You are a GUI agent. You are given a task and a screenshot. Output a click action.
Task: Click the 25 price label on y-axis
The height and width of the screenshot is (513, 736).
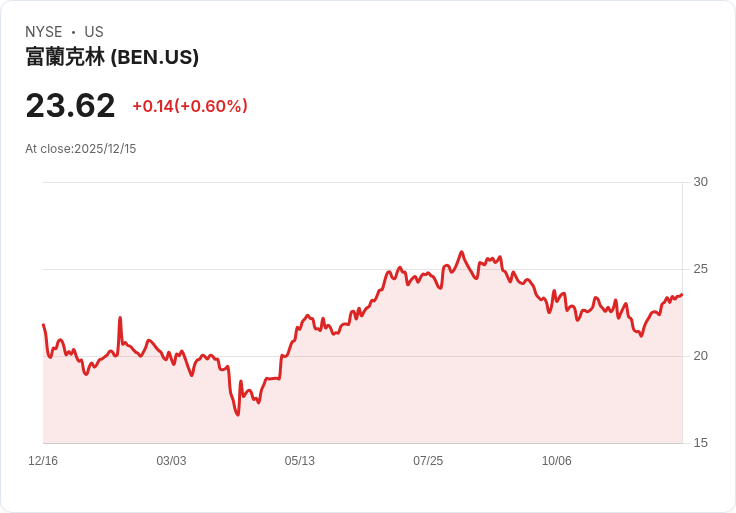700,269
